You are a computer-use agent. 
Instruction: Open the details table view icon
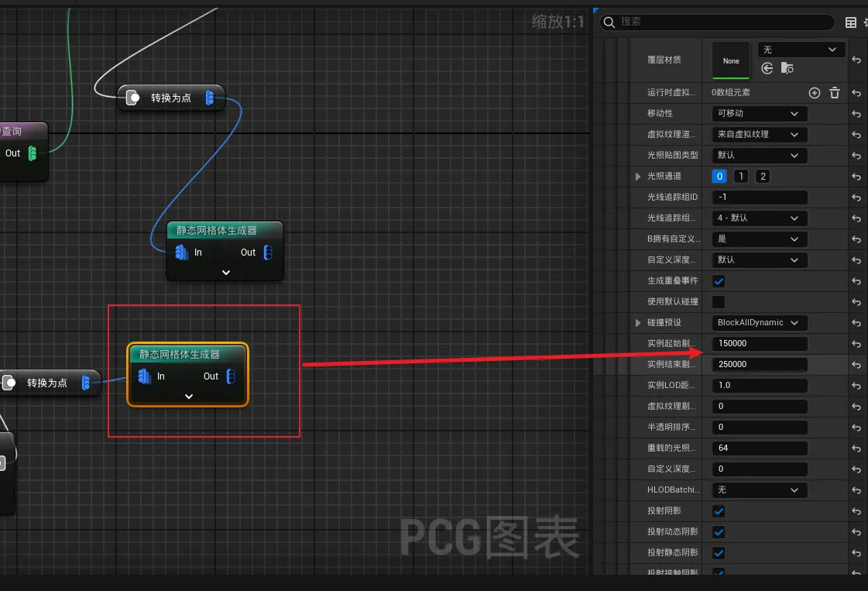pyautogui.click(x=851, y=22)
